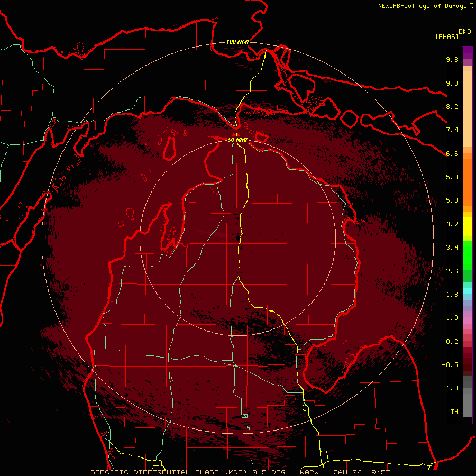Click the 1.8 scale value
Viewport: 476px width, 476px height.
pyautogui.click(x=452, y=295)
